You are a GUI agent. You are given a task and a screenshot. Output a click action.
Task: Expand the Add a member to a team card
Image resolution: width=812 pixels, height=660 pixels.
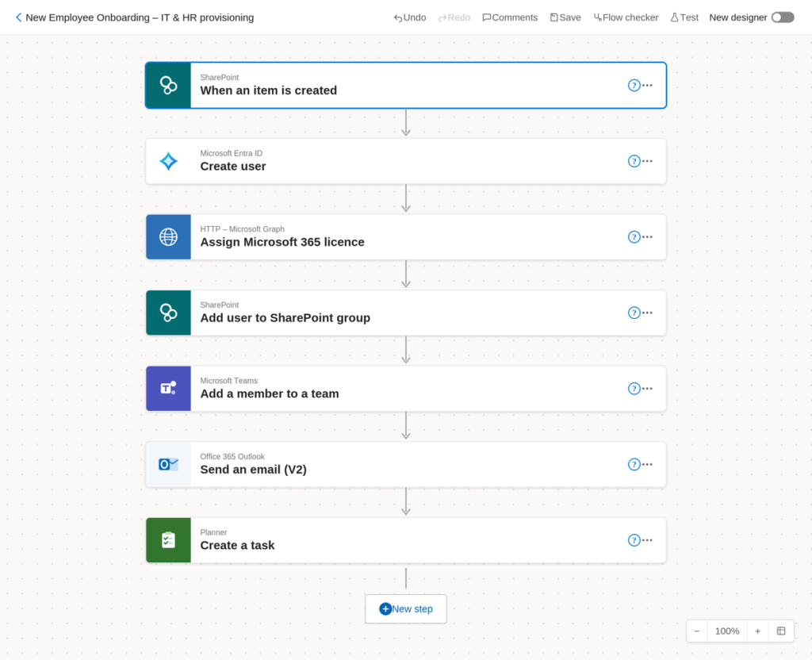[x=406, y=389]
